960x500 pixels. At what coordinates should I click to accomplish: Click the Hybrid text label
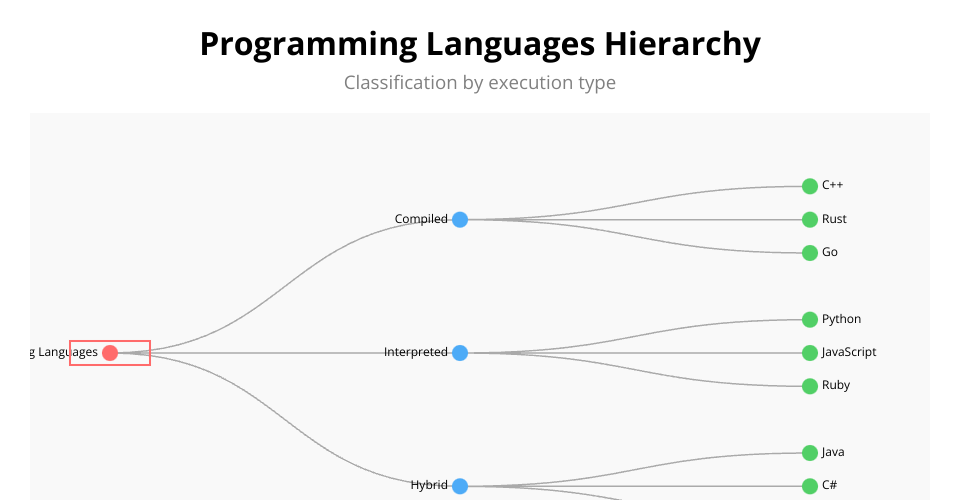pyautogui.click(x=429, y=485)
